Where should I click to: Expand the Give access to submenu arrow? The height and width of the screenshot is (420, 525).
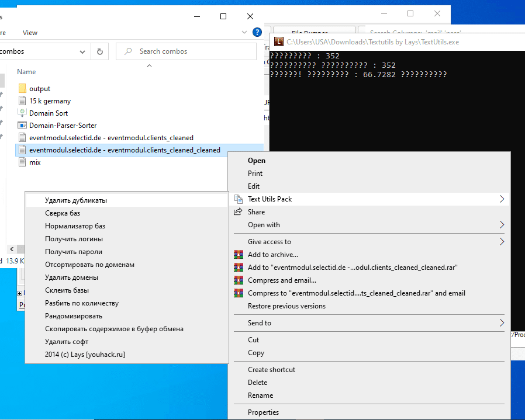pyautogui.click(x=502, y=242)
